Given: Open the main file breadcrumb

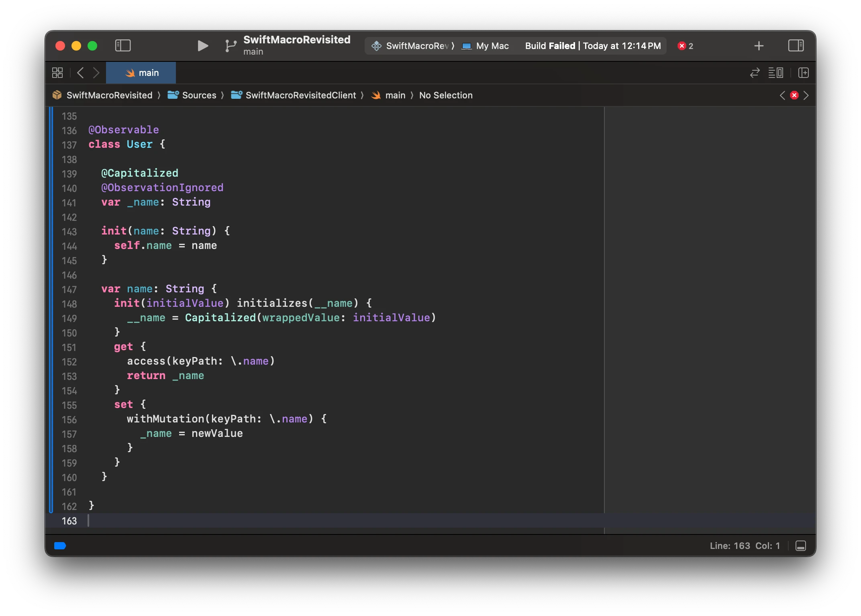Looking at the screenshot, I should tap(388, 95).
